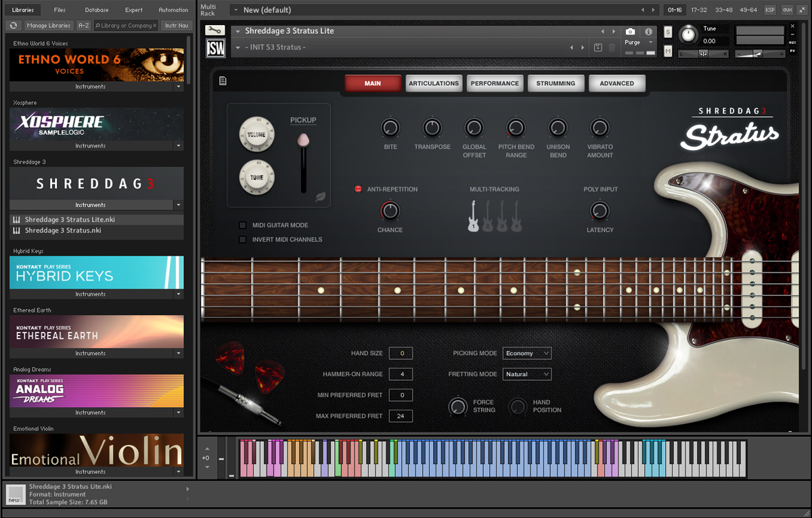Clear the library search field
Viewport: 812px width, 518px height.
(154, 26)
